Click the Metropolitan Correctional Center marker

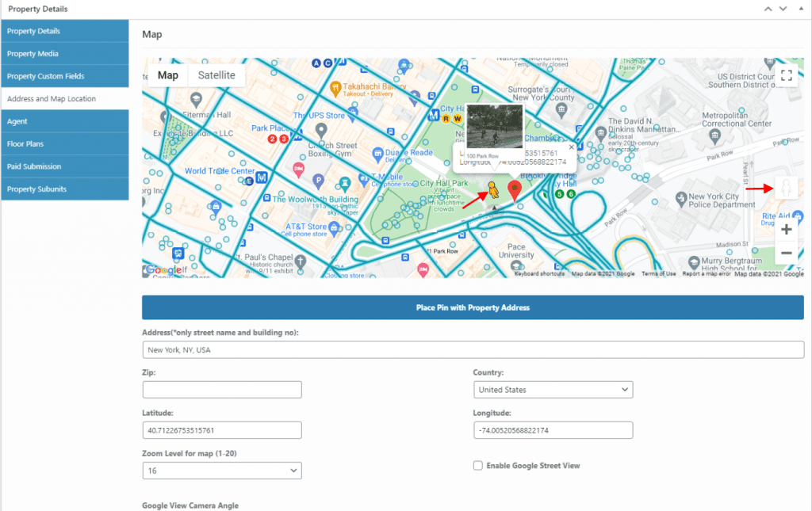pyautogui.click(x=715, y=136)
